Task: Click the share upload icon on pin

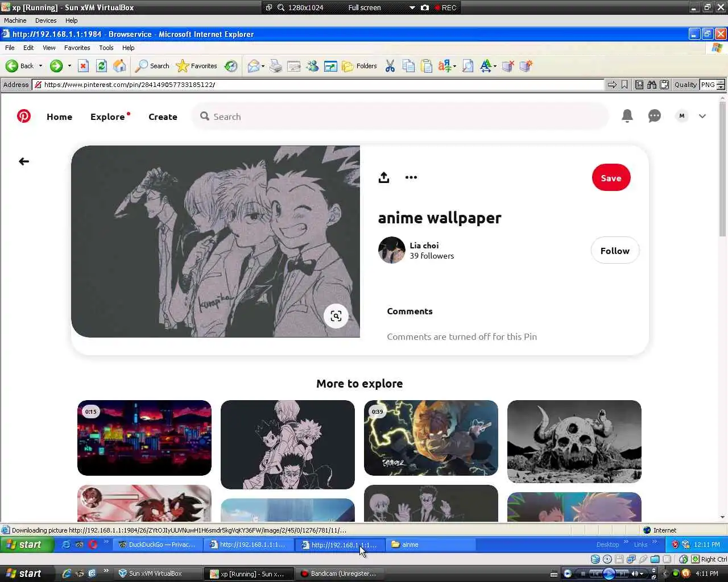Action: pyautogui.click(x=384, y=177)
